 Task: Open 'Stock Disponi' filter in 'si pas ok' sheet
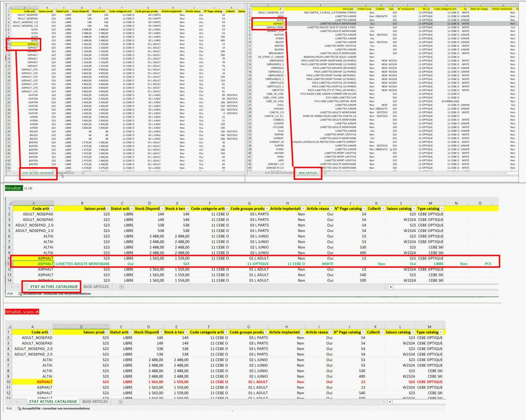[161, 332]
